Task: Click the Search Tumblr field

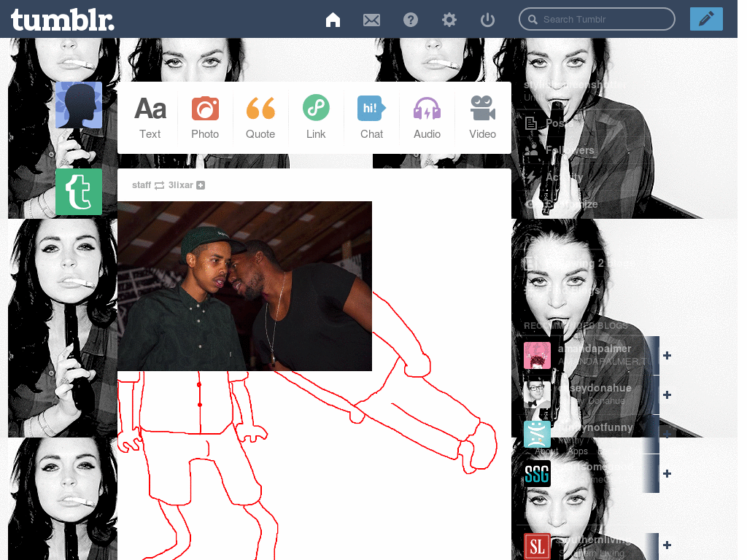Action: click(x=597, y=19)
